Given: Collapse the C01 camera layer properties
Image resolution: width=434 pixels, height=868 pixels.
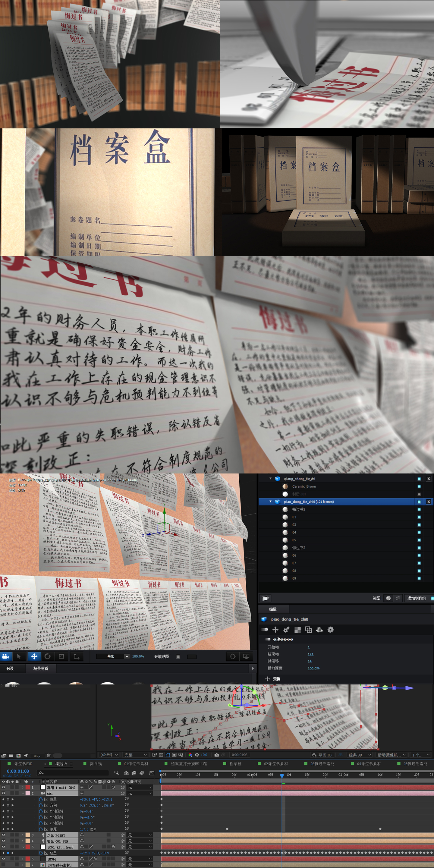Looking at the screenshot, I should [23, 793].
